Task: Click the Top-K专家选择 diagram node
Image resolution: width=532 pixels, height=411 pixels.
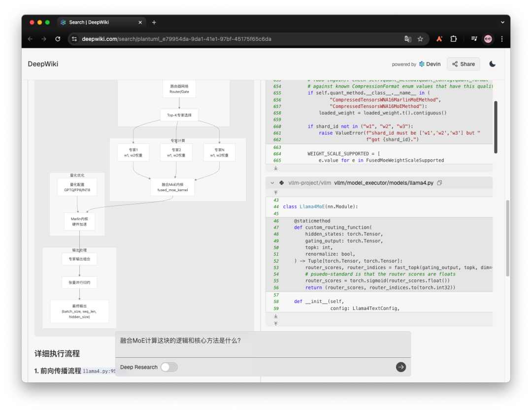Action: pyautogui.click(x=179, y=115)
